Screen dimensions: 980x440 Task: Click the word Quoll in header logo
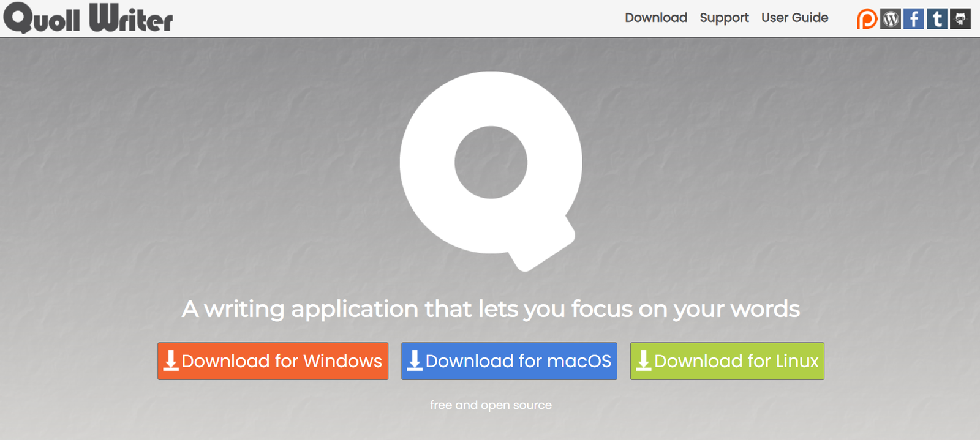click(x=42, y=18)
